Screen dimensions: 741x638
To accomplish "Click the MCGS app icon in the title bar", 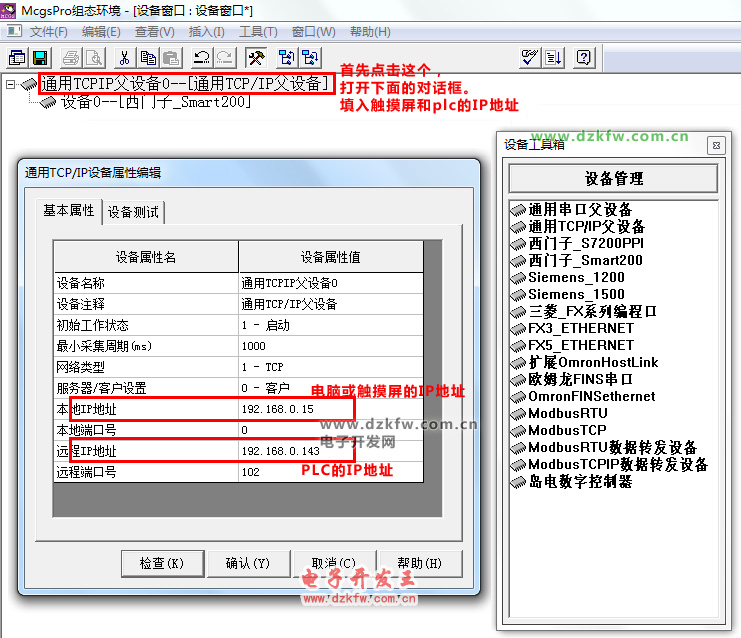I will pyautogui.click(x=8, y=10).
